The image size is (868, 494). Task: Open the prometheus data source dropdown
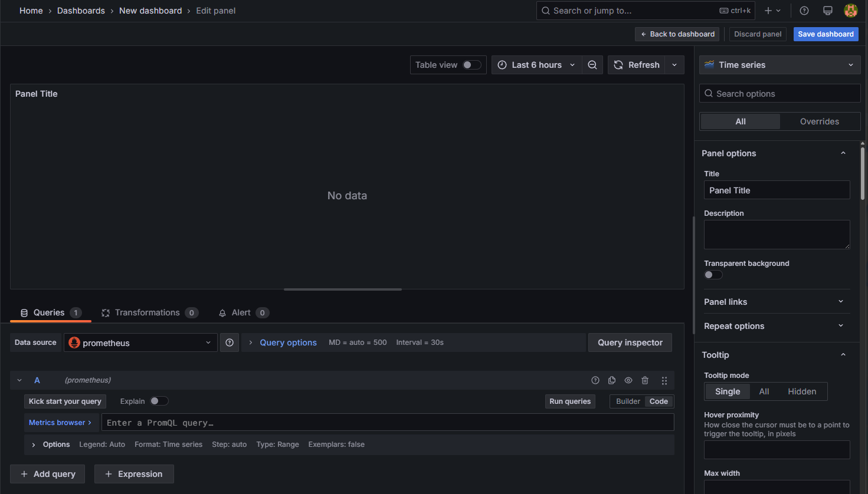(x=140, y=342)
